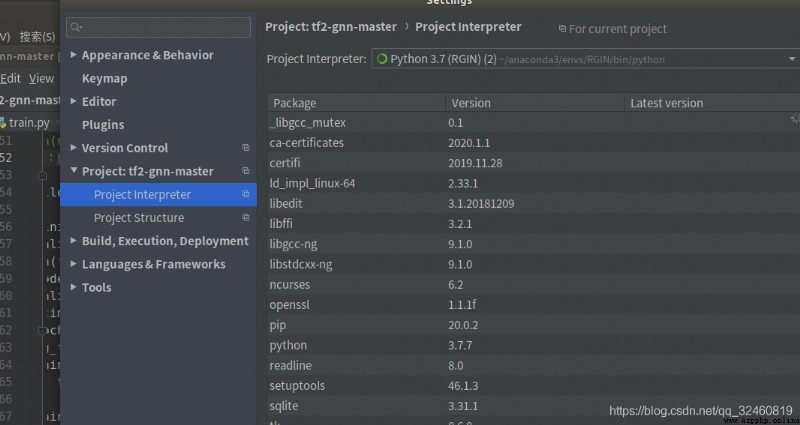Expand the Editor section
Screen dimensions: 800x425
pyautogui.click(x=73, y=101)
